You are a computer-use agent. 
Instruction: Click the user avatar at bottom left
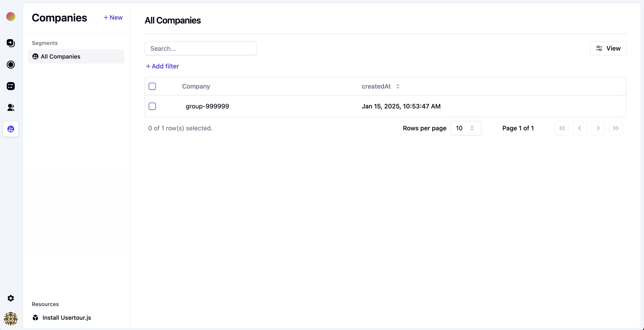(x=11, y=319)
